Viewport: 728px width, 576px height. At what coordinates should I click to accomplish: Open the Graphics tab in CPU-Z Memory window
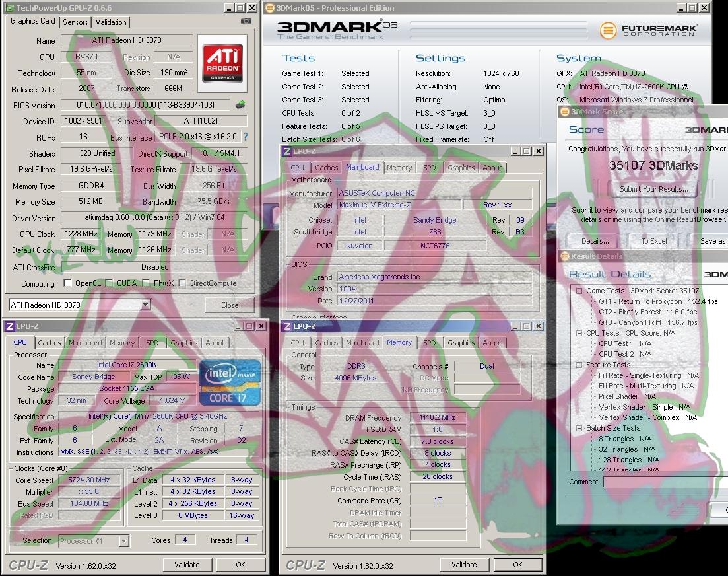[x=461, y=343]
